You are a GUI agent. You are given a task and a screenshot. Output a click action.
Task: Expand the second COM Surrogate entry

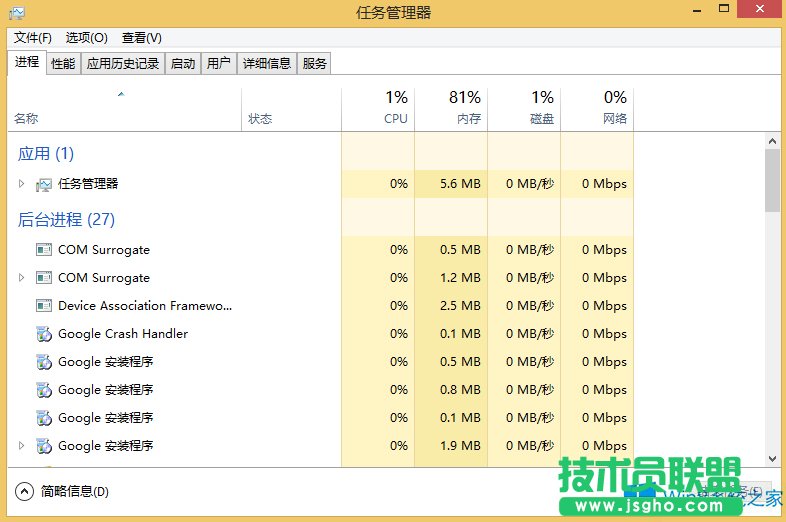point(21,278)
